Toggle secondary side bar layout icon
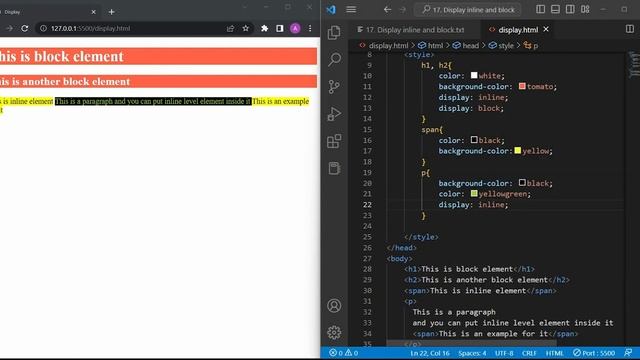Viewport: 640px width, 360px height. [570, 9]
